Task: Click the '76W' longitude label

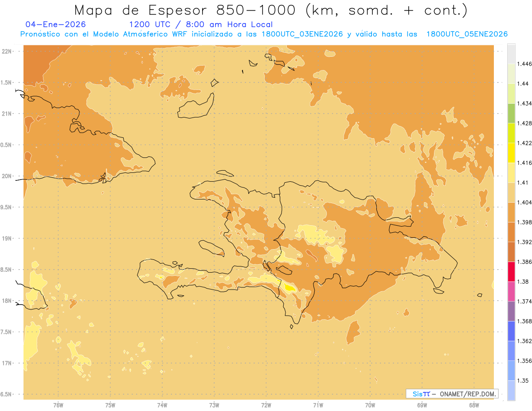Action: point(58,405)
